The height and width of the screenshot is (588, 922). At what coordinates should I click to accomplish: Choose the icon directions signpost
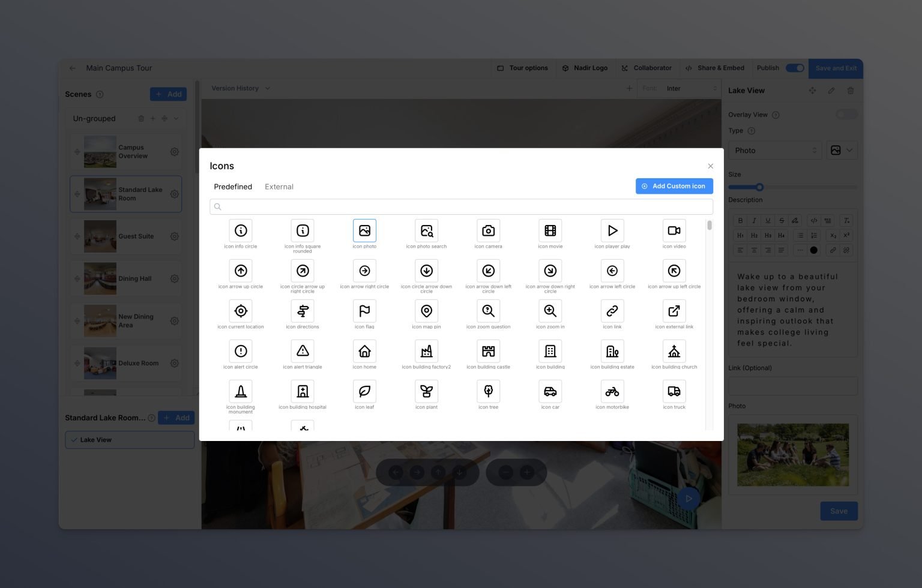[x=303, y=311]
